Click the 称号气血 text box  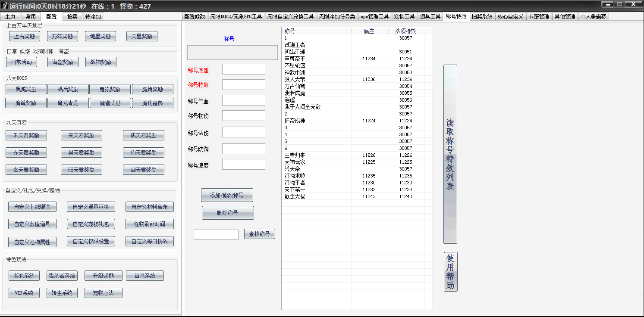[243, 100]
